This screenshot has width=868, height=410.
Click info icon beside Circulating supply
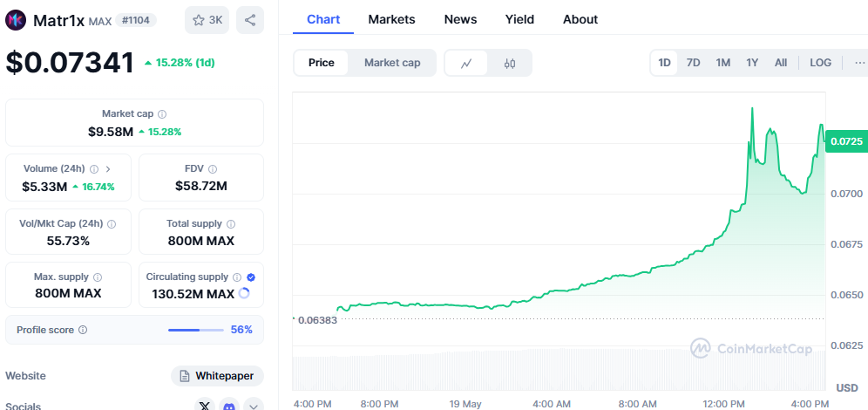237,277
